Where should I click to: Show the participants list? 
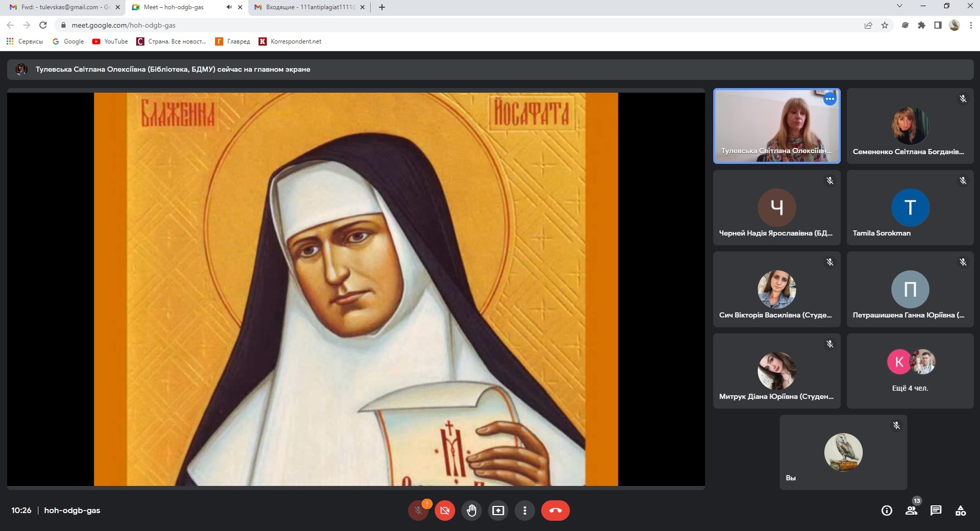(911, 511)
